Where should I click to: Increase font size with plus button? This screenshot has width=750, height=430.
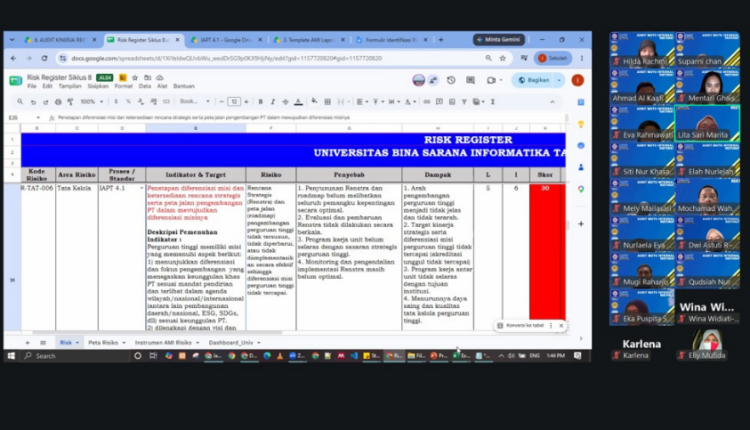(x=246, y=102)
